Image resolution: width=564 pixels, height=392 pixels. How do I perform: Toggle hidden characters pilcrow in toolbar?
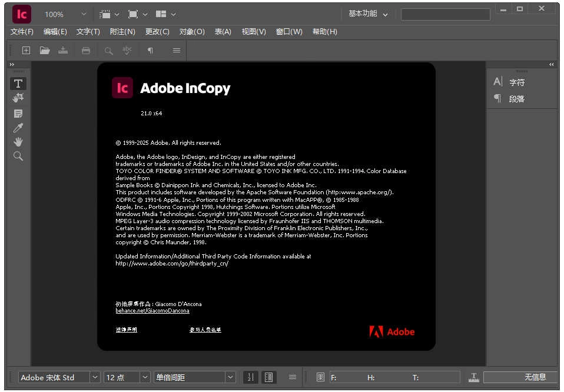click(150, 51)
